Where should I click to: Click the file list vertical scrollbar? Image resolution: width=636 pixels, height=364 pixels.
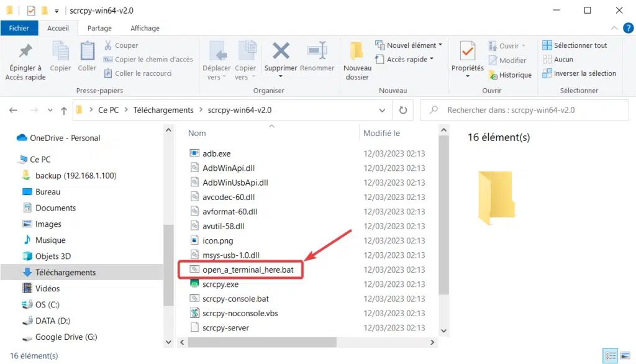point(443,216)
